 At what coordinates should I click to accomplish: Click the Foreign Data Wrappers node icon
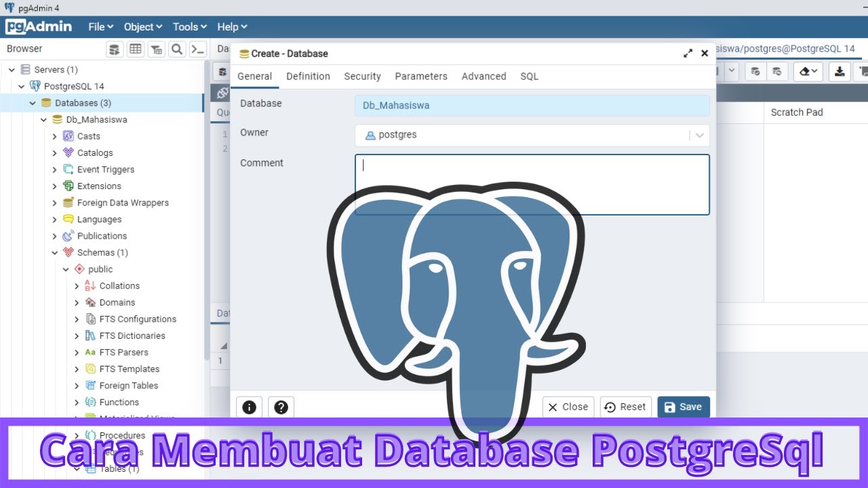[68, 203]
